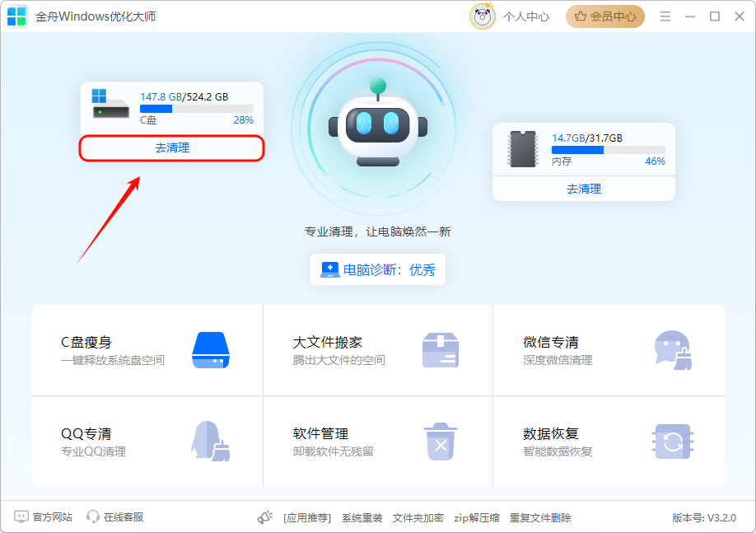756x533 pixels.
Task: Click the 智能数据恢复 subtitle
Action: pyautogui.click(x=558, y=452)
